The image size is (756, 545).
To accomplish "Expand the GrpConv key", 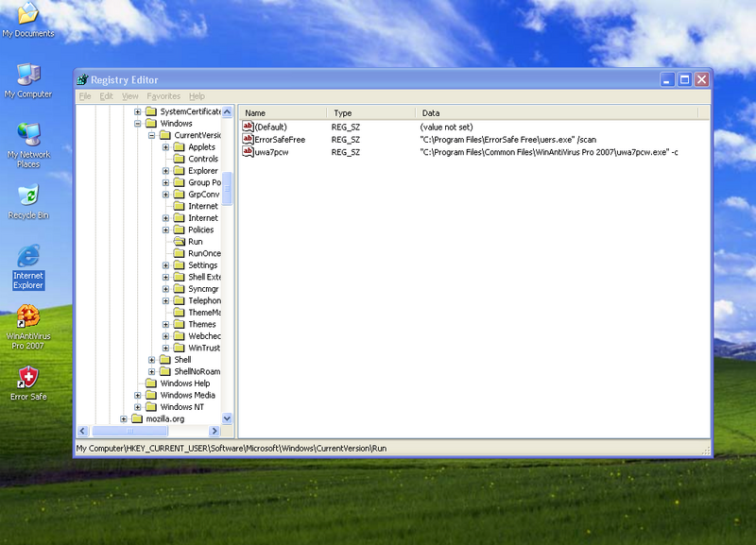I will click(165, 195).
